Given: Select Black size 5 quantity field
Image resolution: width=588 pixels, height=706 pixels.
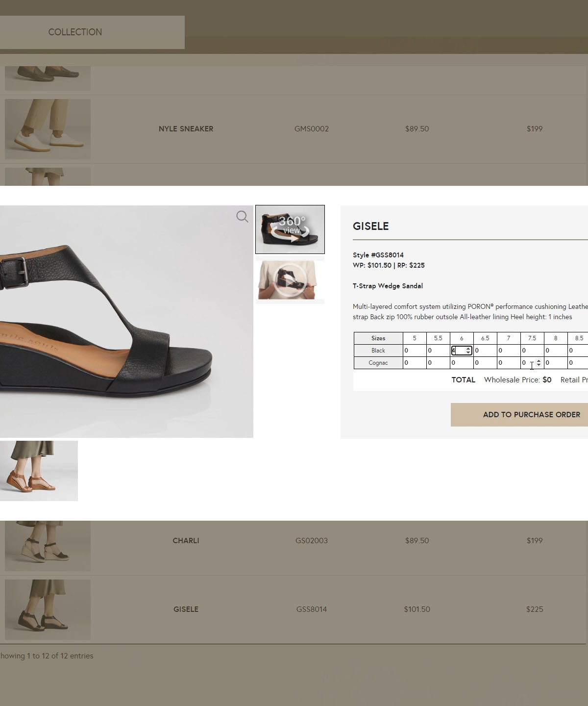Looking at the screenshot, I should pos(414,351).
